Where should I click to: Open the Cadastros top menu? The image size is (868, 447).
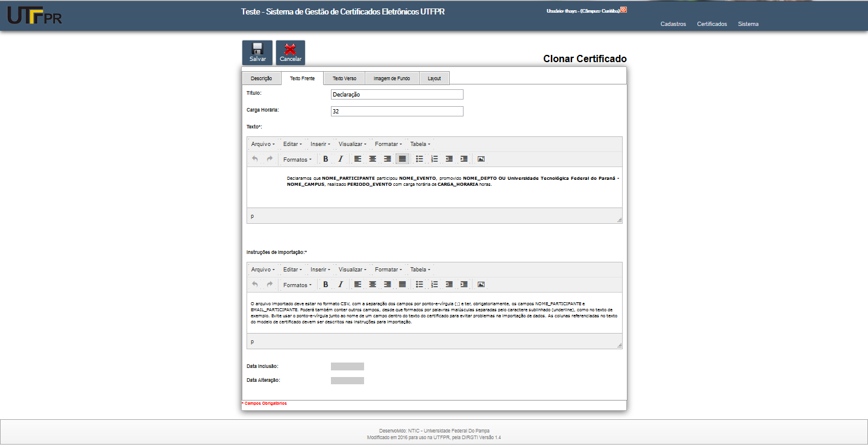coord(673,24)
